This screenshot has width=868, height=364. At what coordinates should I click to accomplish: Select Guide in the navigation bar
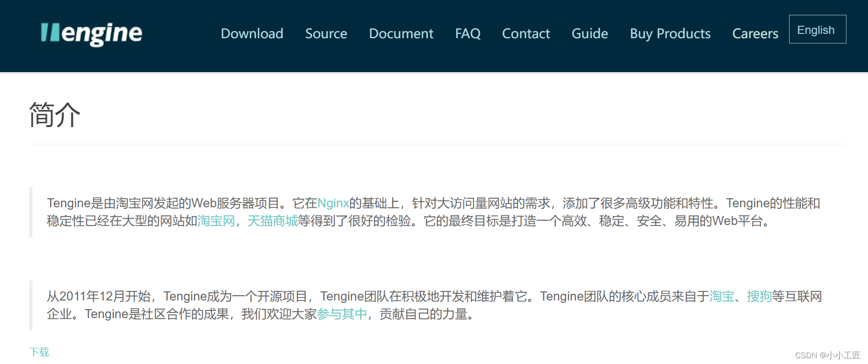point(590,33)
